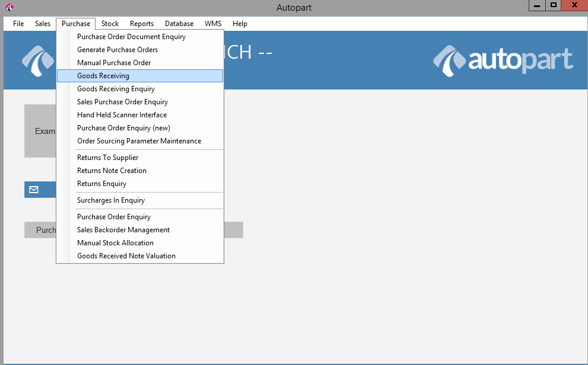
Task: Maximize the Autopart window
Action: tap(553, 5)
